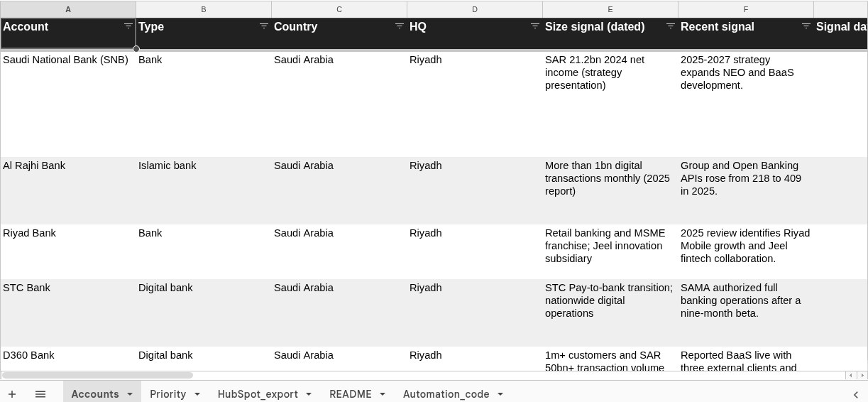Select column D header
The height and width of the screenshot is (402, 868).
point(475,9)
